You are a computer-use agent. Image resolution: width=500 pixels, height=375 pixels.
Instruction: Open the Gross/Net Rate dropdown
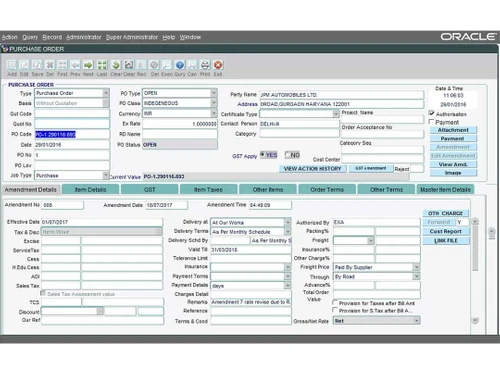click(x=416, y=321)
